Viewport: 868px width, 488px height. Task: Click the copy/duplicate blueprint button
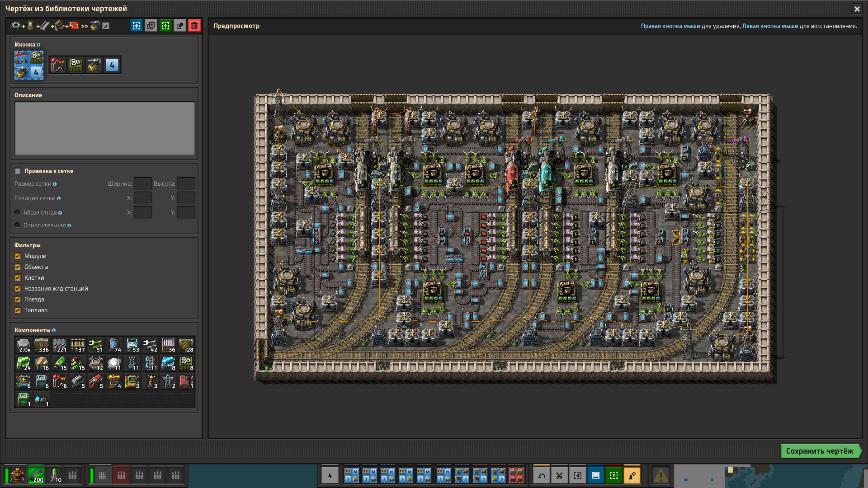coord(151,26)
